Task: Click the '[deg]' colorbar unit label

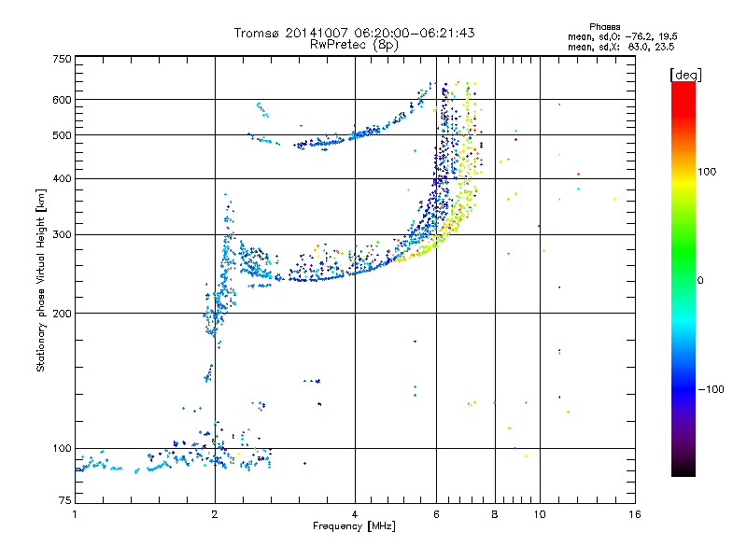Action: tap(685, 75)
